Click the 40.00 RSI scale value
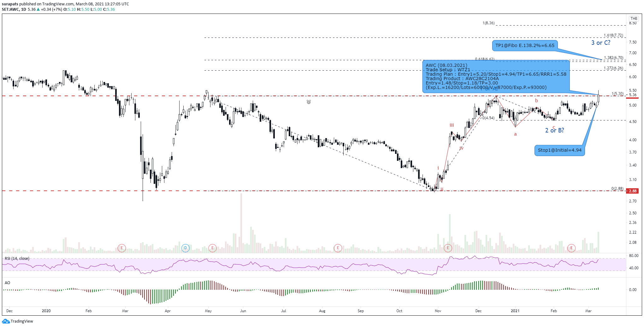Screen dimensions: 644x327 click(x=634, y=268)
